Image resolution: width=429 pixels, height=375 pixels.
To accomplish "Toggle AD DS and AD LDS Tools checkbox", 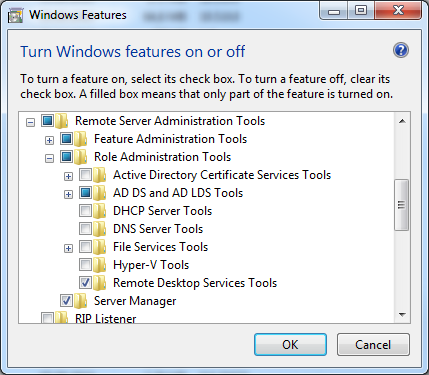I will pyautogui.click(x=85, y=192).
